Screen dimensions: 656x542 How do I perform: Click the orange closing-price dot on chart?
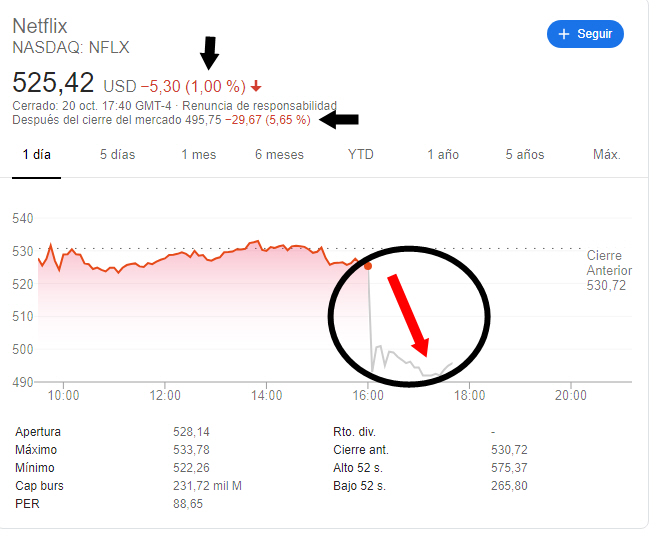(x=368, y=266)
